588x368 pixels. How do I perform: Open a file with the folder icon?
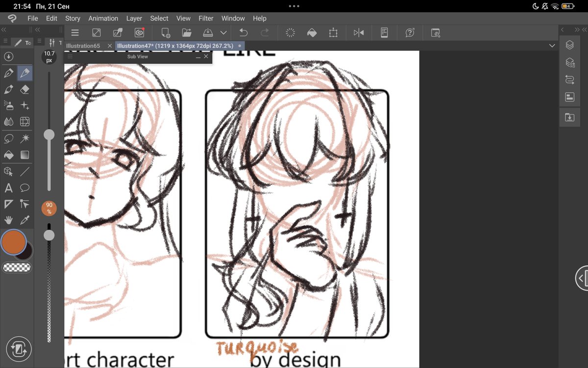186,33
